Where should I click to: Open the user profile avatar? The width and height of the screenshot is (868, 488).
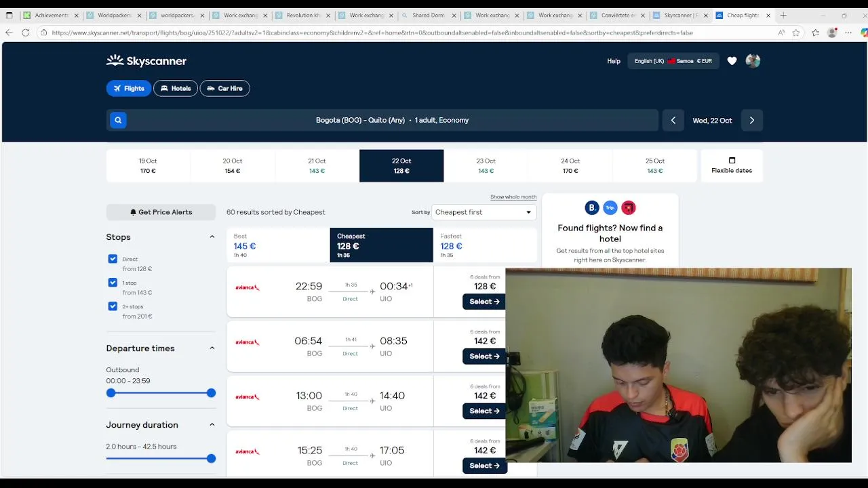point(753,61)
